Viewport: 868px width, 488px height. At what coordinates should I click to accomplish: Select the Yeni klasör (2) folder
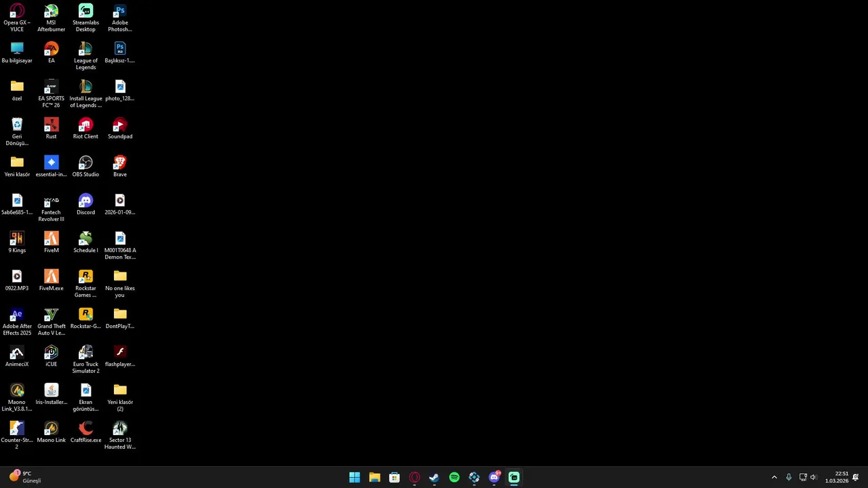point(120,398)
